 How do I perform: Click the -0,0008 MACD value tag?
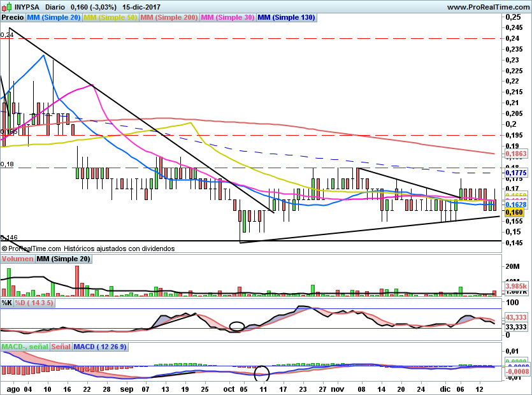point(517,371)
